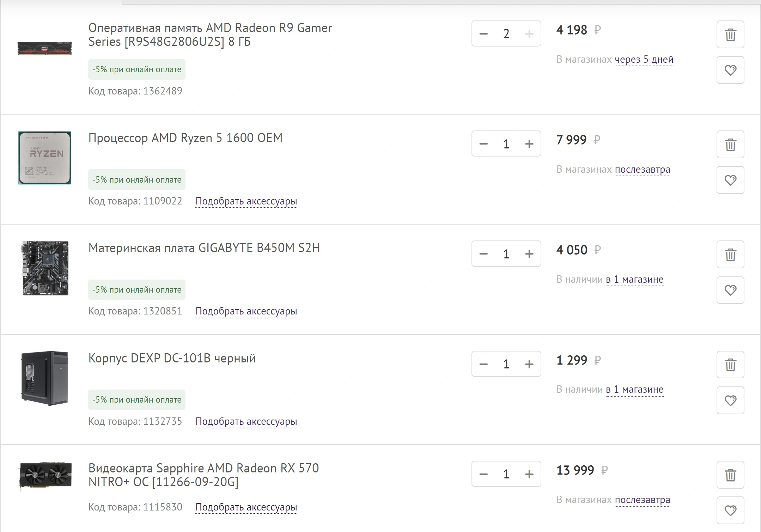Screen dimensions: 761x532
Task: Increase quantity of Ryzen 5 1600 processor
Action: [x=529, y=144]
